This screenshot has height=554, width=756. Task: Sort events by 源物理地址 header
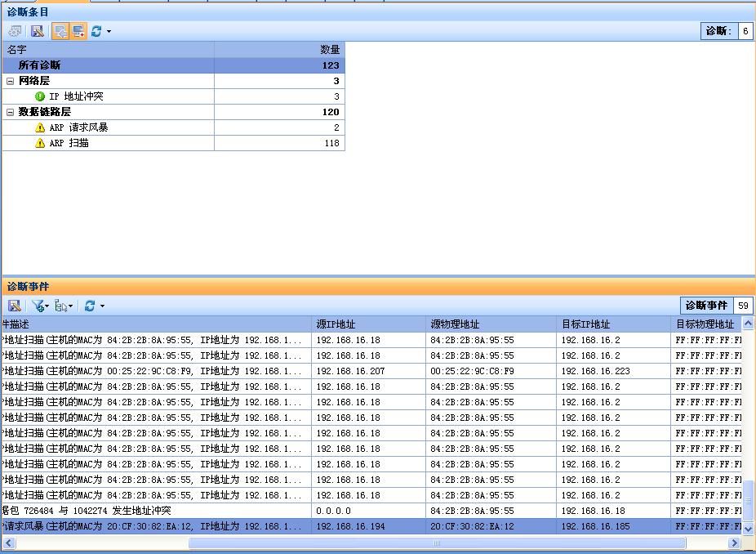pyautogui.click(x=491, y=324)
